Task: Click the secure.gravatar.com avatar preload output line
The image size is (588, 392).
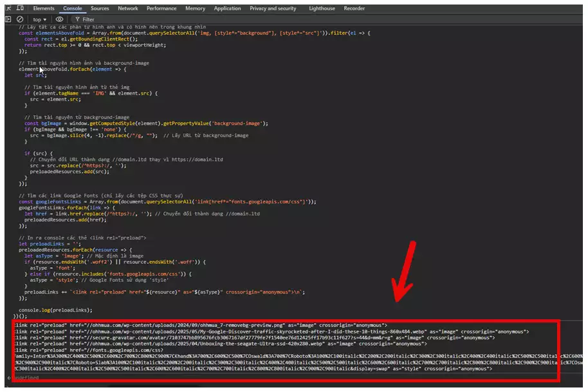Action: pos(255,337)
